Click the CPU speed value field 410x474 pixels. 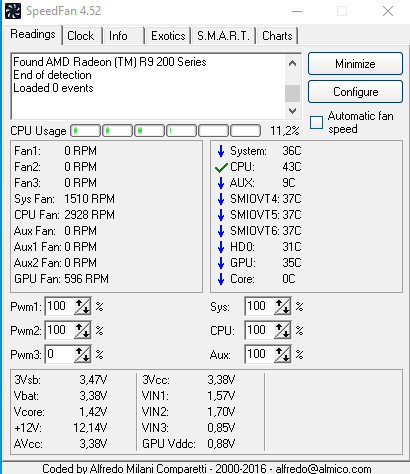coord(259,330)
